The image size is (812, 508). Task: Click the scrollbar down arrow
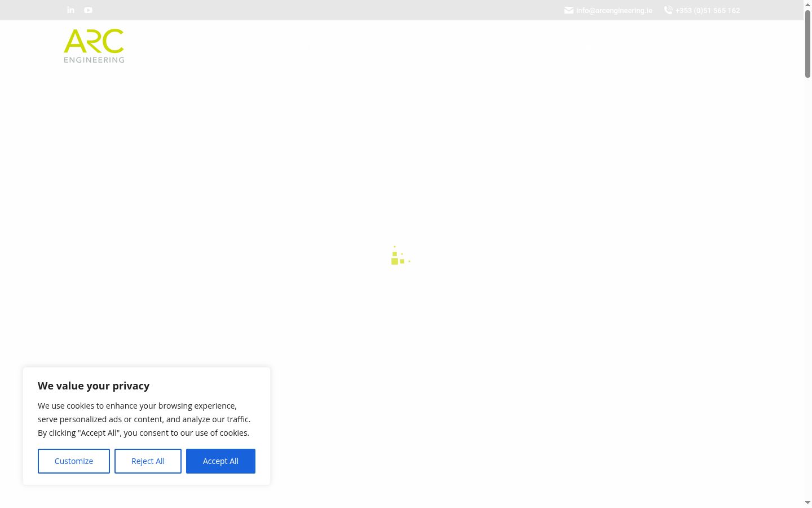click(807, 503)
